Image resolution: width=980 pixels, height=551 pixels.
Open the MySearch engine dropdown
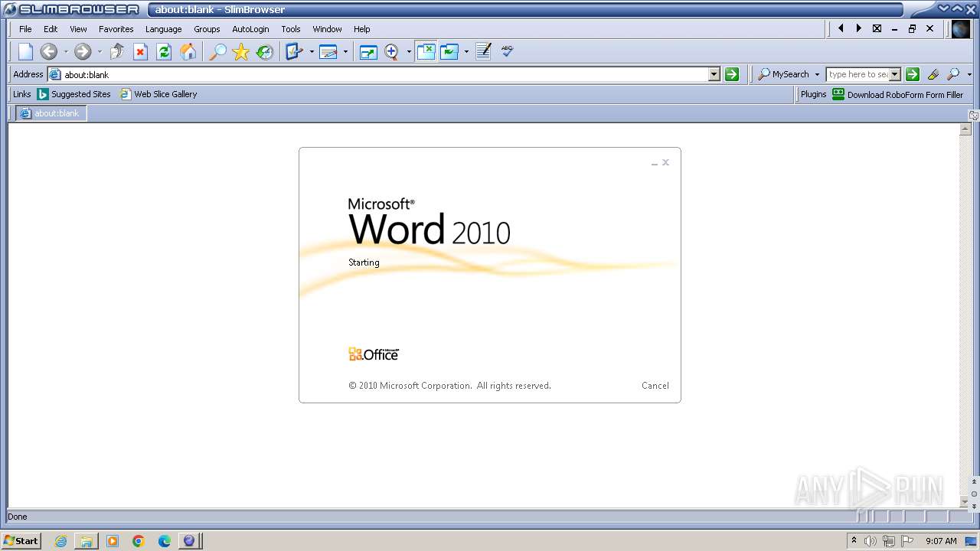(817, 74)
